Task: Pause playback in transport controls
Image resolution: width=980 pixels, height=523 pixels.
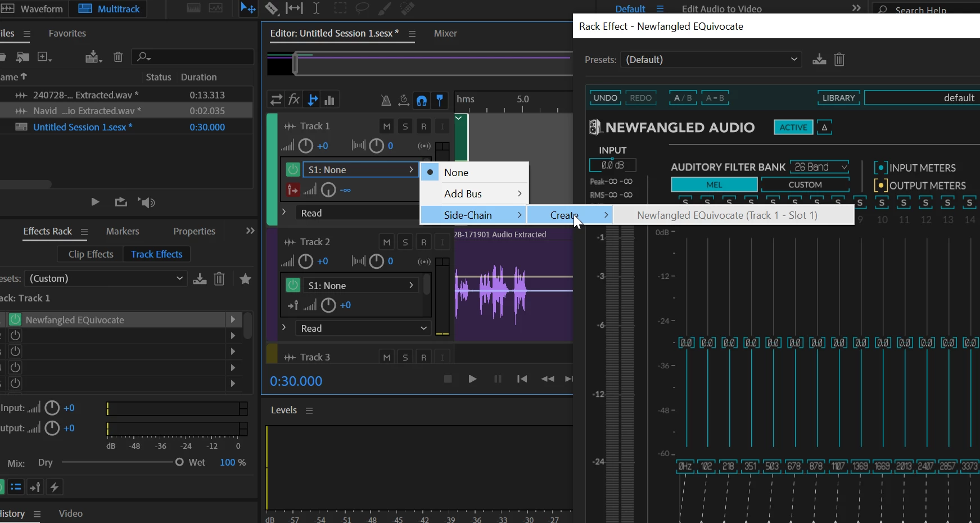Action: 498,379
